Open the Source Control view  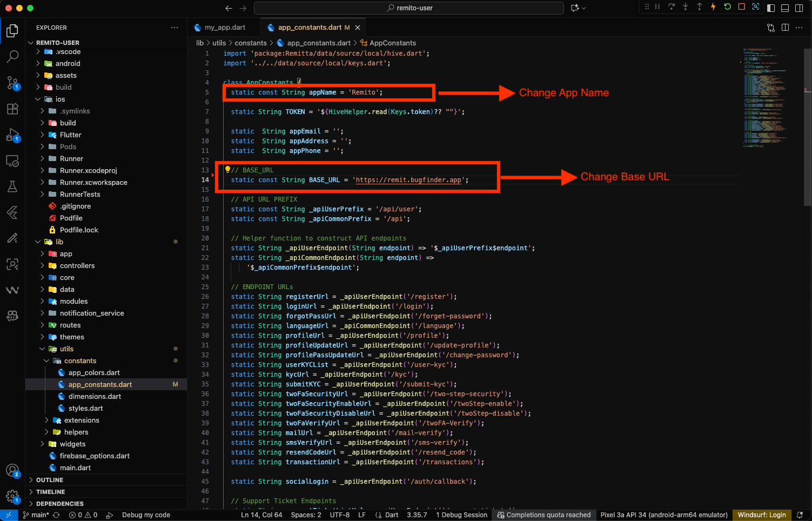(x=12, y=83)
